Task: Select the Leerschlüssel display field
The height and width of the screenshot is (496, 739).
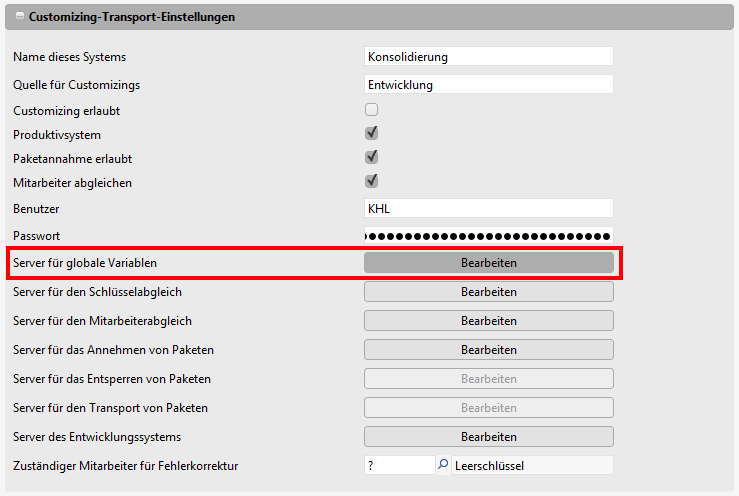Action: 531,465
